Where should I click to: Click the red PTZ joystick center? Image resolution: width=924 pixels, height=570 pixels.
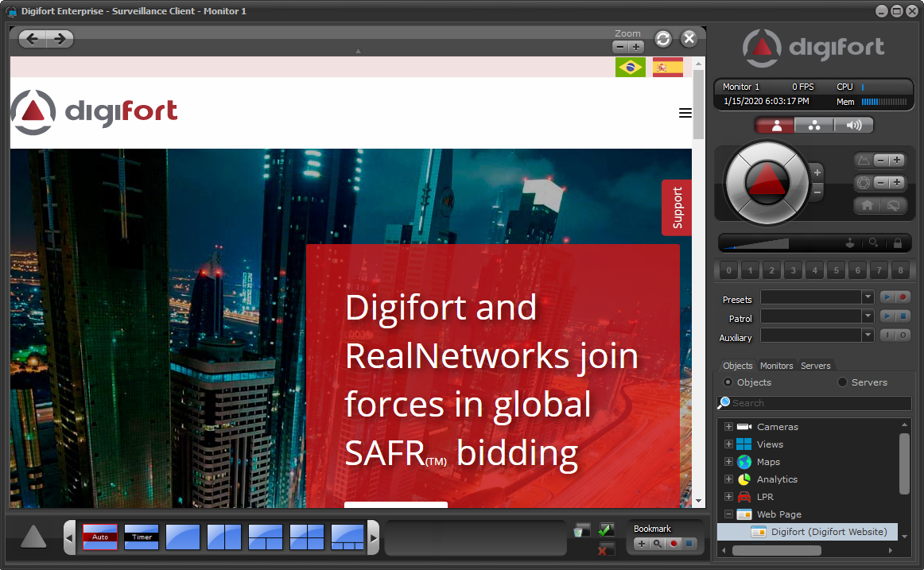click(767, 182)
